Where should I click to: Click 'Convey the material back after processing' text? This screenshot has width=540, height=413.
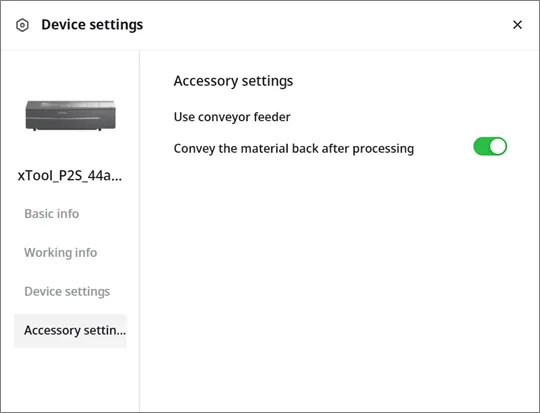(x=294, y=149)
